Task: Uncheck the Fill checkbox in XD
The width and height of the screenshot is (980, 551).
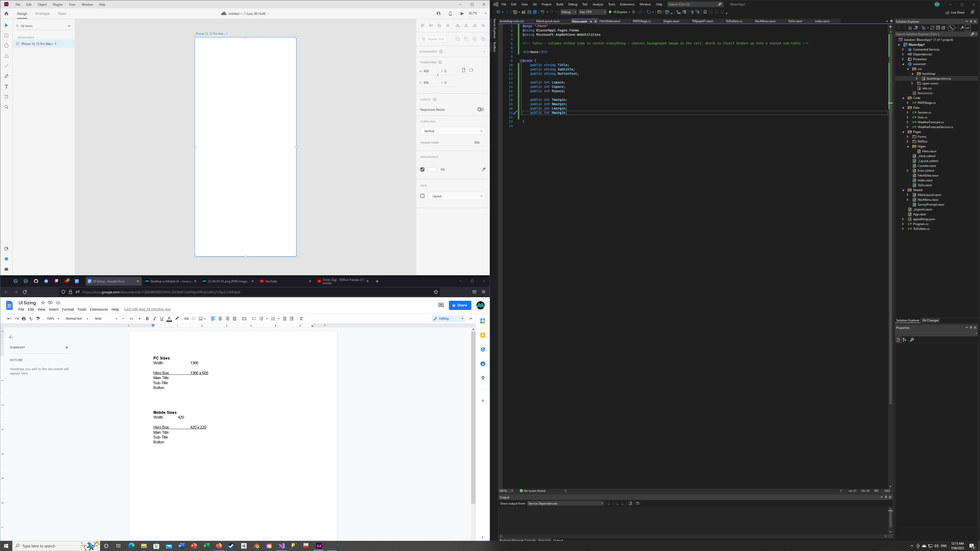Action: point(422,170)
